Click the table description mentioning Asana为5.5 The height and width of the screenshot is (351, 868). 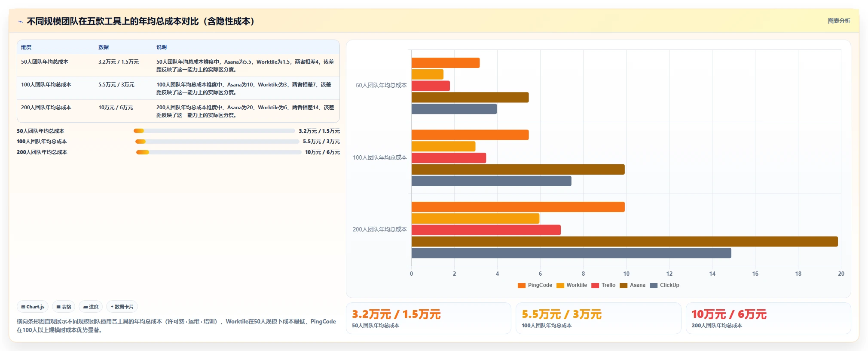coord(245,66)
